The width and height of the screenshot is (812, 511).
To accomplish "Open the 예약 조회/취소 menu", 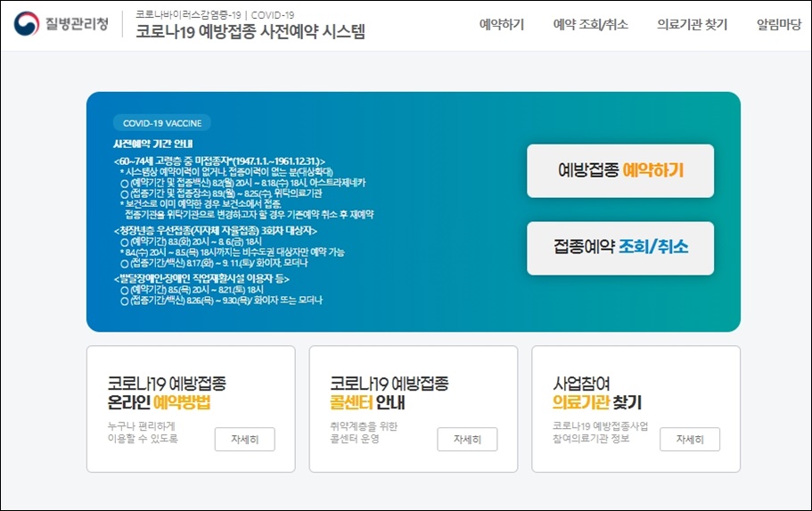I will point(590,24).
